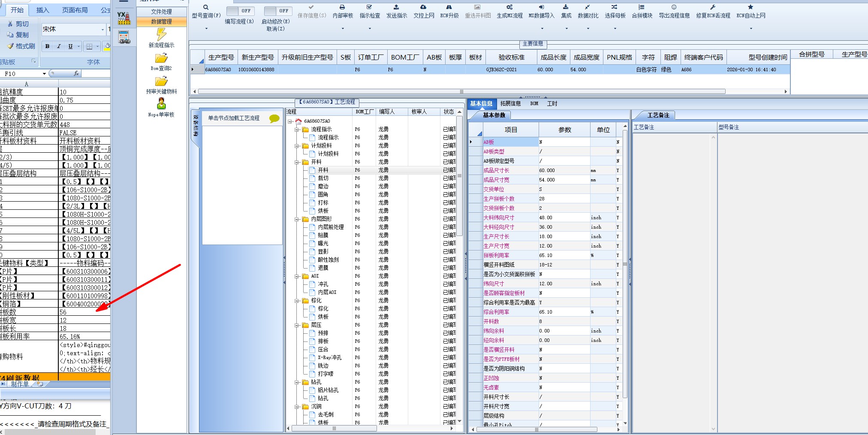Collapse the 内层图形 tree folder
The height and width of the screenshot is (435, 868).
297,219
